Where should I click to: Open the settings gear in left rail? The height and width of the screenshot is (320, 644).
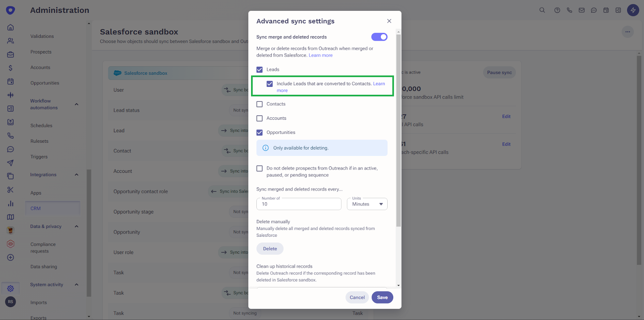10,288
